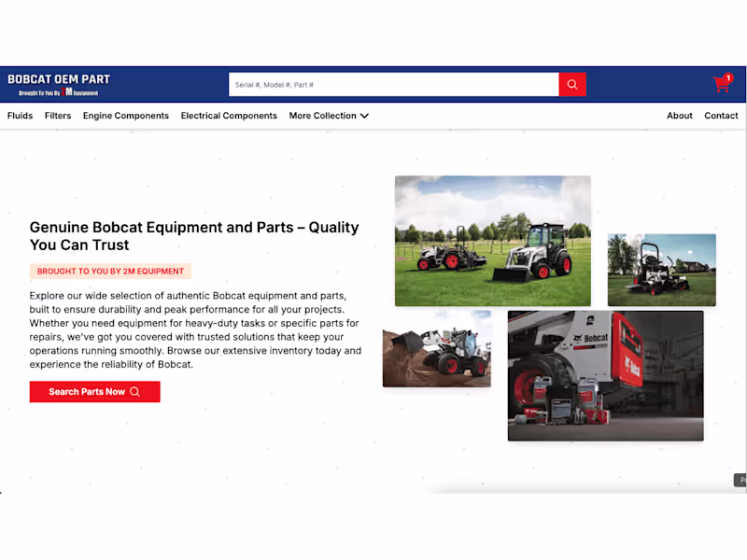Open the shopping cart icon
Screen dimensions: 747x560
721,85
